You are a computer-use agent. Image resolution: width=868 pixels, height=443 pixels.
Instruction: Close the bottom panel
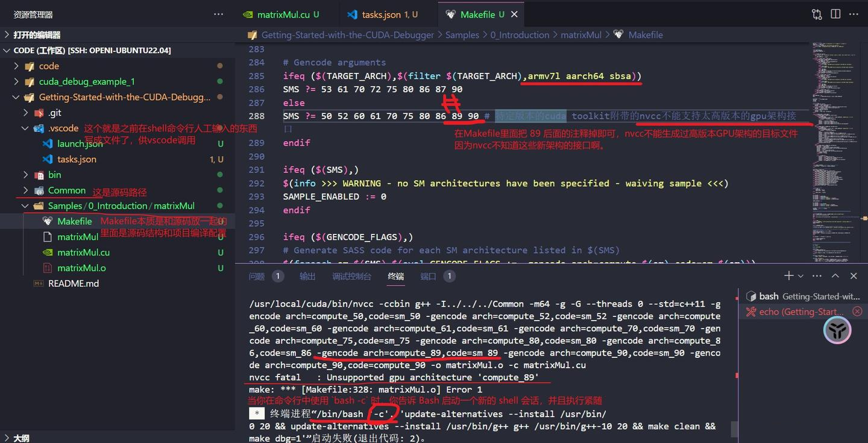tap(854, 275)
